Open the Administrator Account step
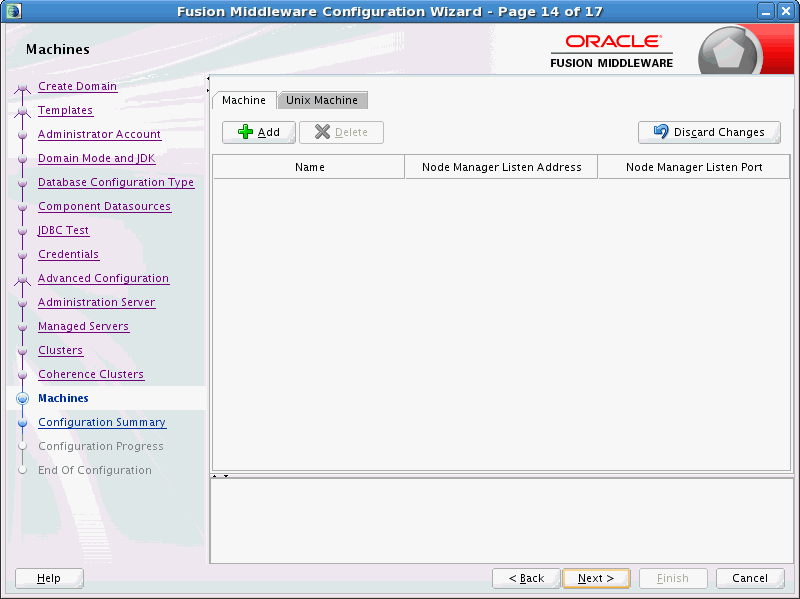Screen dimensions: 800x599 99,134
